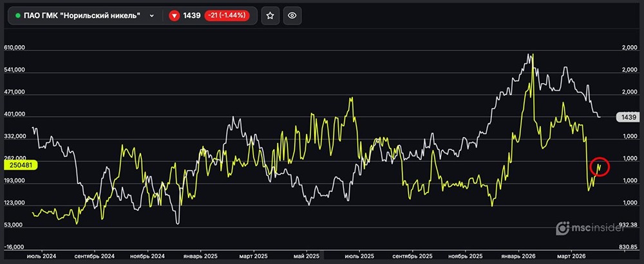Image resolution: width=644 pixels, height=264 pixels.
Task: Select июль 2024 on the time axis
Action: (40, 256)
